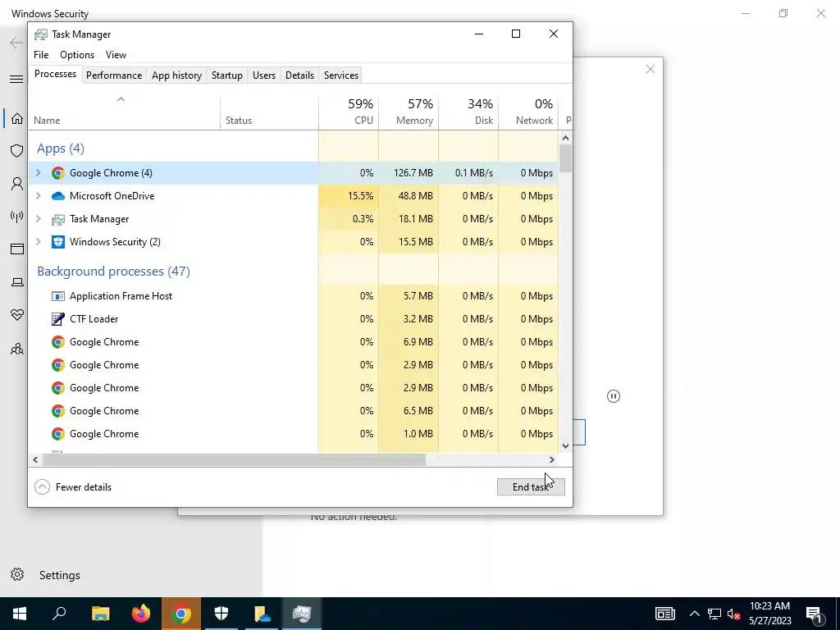Collapse with Fewer details chevron

pos(43,487)
